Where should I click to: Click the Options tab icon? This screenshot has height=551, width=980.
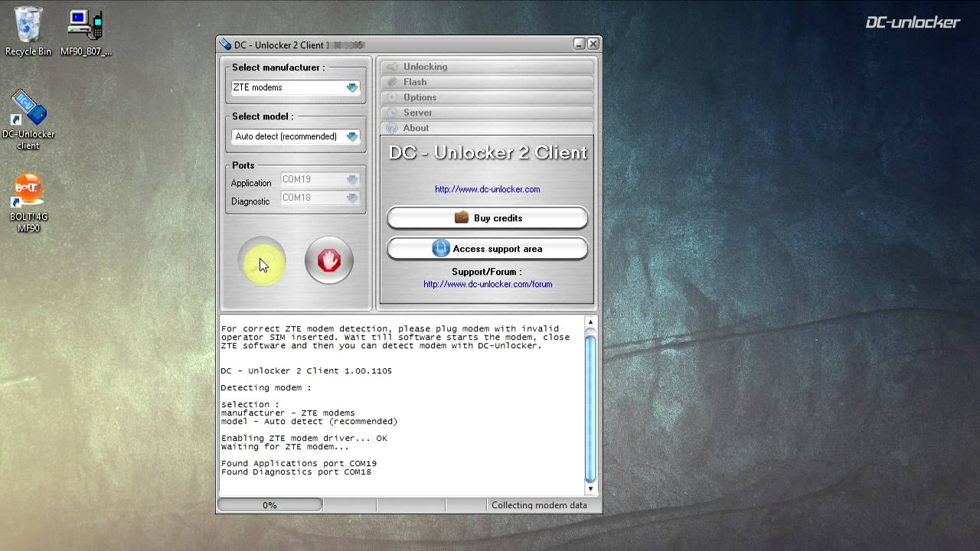392,97
